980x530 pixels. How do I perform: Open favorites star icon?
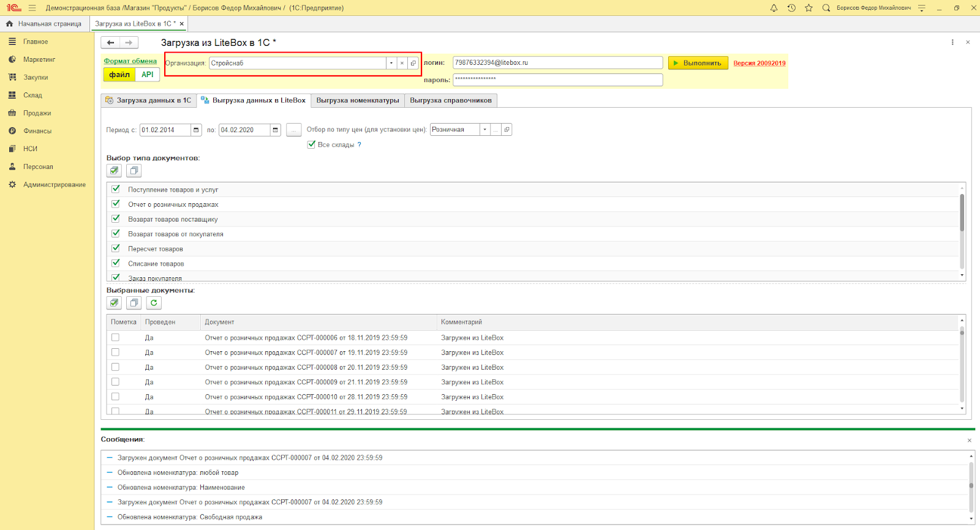809,8
